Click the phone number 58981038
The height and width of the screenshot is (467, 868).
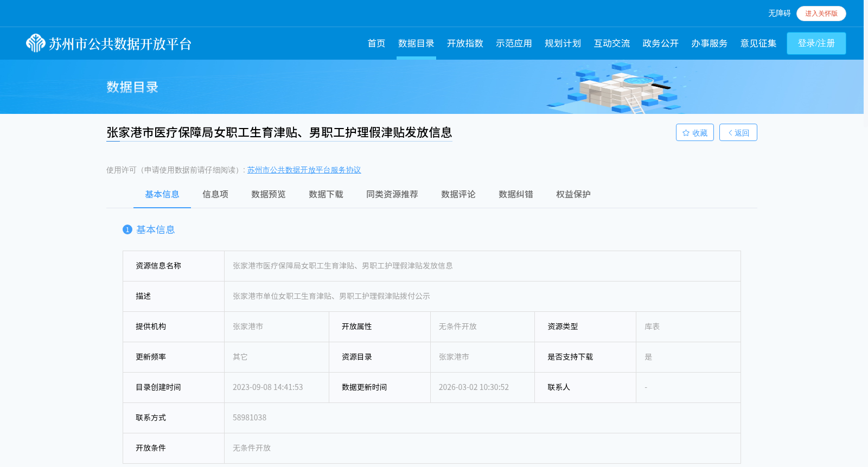(250, 418)
